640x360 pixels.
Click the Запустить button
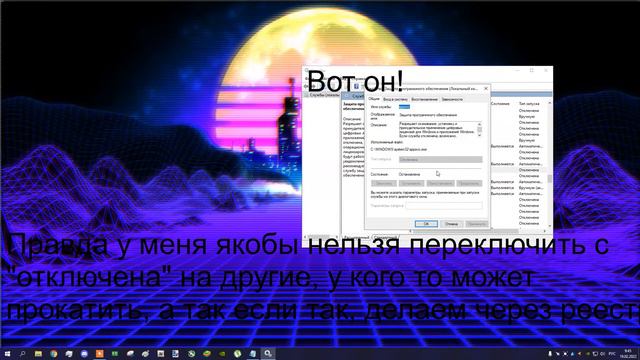(384, 184)
